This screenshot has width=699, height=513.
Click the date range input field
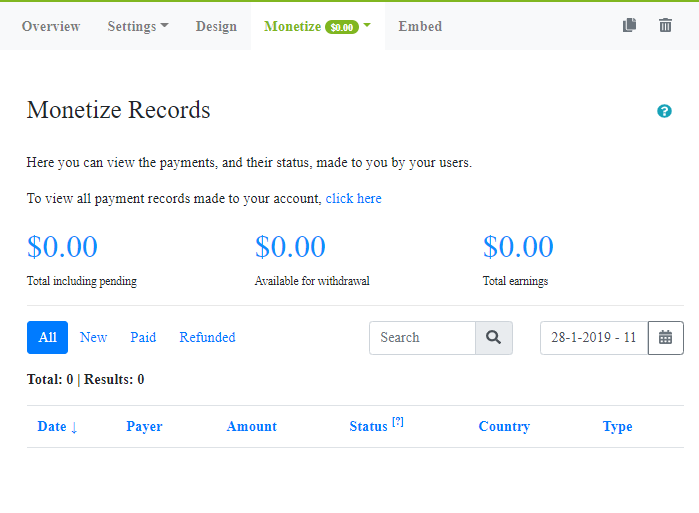pyautogui.click(x=594, y=338)
